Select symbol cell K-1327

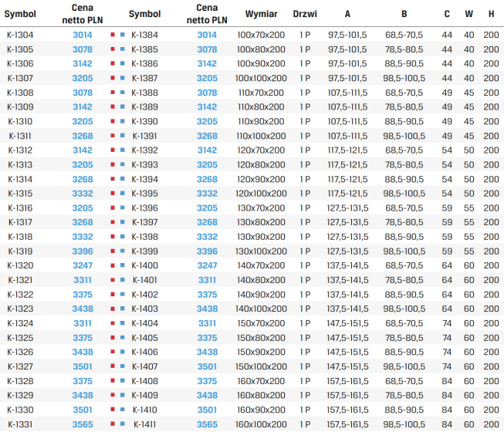click(x=20, y=366)
